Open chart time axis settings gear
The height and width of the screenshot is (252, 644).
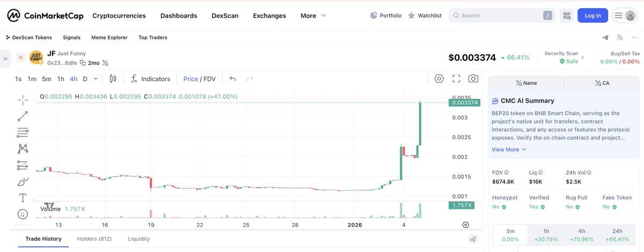(x=465, y=225)
